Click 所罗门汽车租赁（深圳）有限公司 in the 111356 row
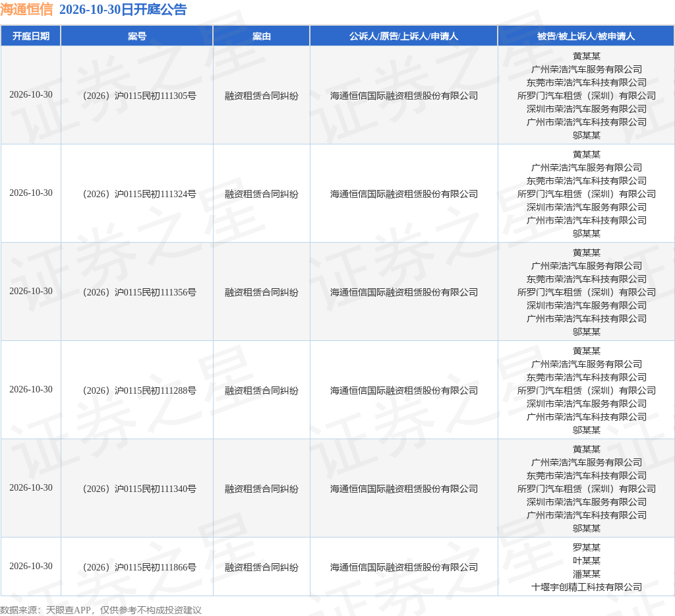The height and width of the screenshot is (616, 675). 586,292
